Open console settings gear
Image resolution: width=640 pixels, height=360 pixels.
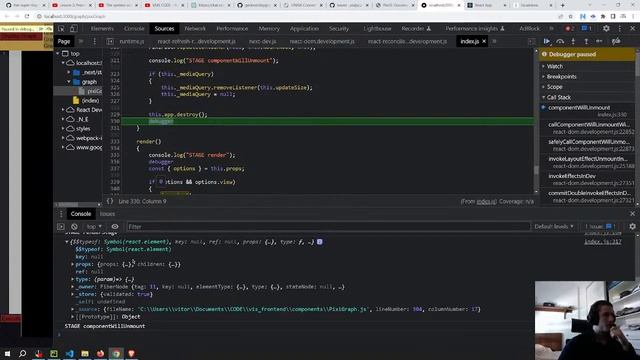[632, 227]
